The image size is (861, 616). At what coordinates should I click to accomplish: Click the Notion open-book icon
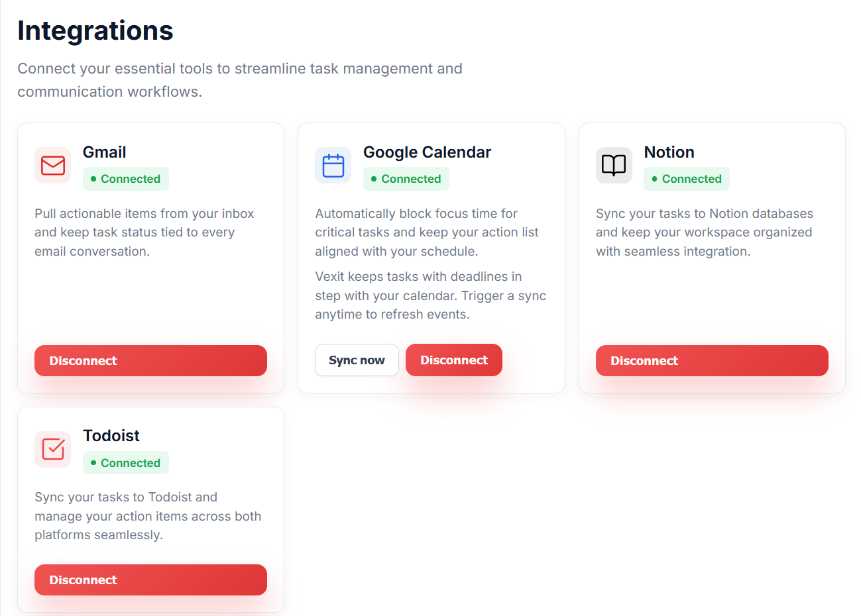[614, 165]
